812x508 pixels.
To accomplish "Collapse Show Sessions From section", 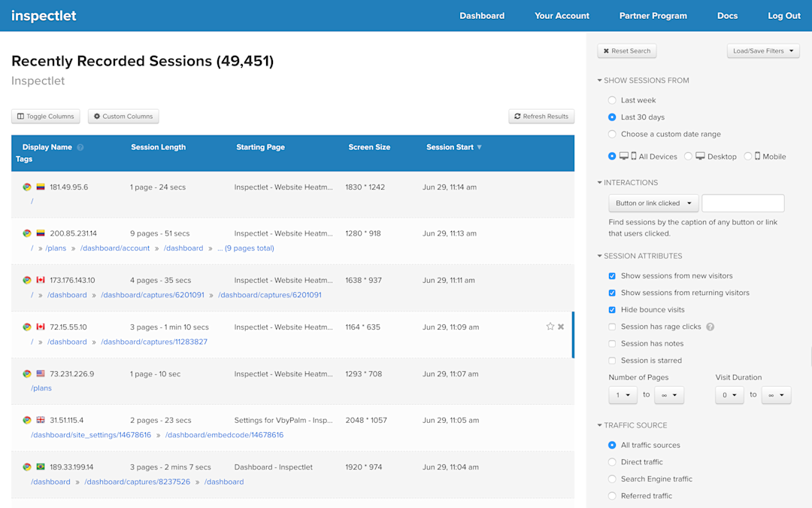I will tap(643, 81).
